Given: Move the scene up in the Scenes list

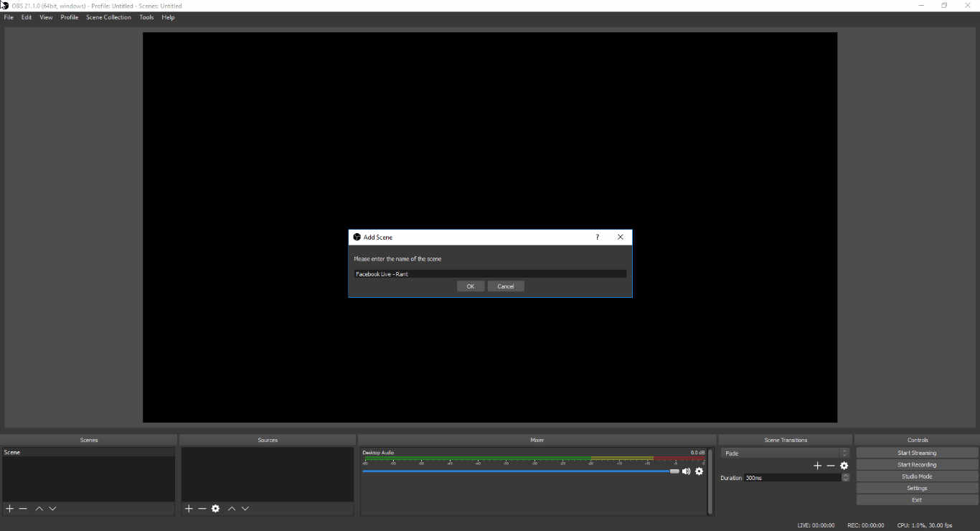Looking at the screenshot, I should [x=39, y=508].
